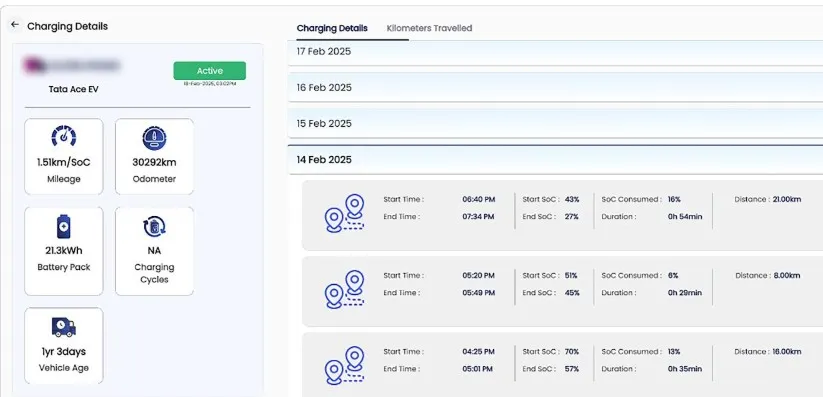Select the 21.3kWh Battery Pack card
Screen dimensions: 823x397
point(64,251)
